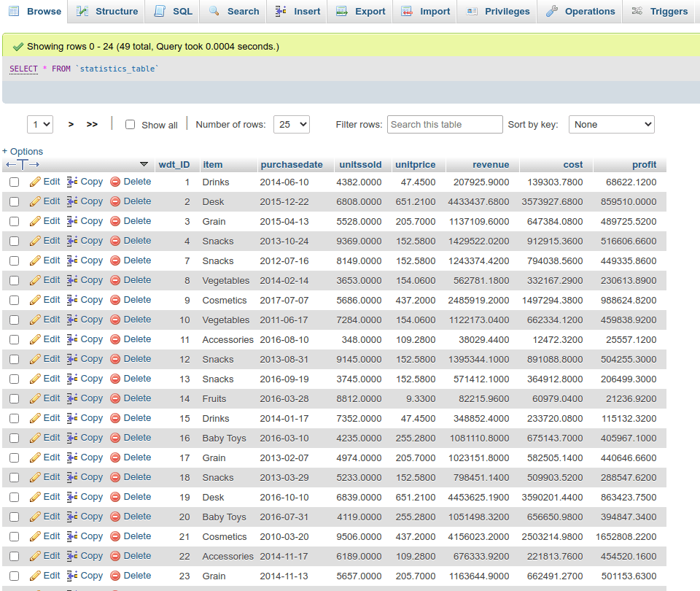The height and width of the screenshot is (591, 700).
Task: Click the last page double-arrow icon
Action: (x=92, y=124)
